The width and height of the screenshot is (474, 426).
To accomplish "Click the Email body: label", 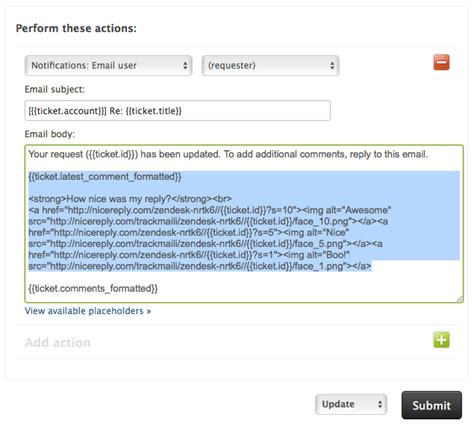I will coord(50,134).
